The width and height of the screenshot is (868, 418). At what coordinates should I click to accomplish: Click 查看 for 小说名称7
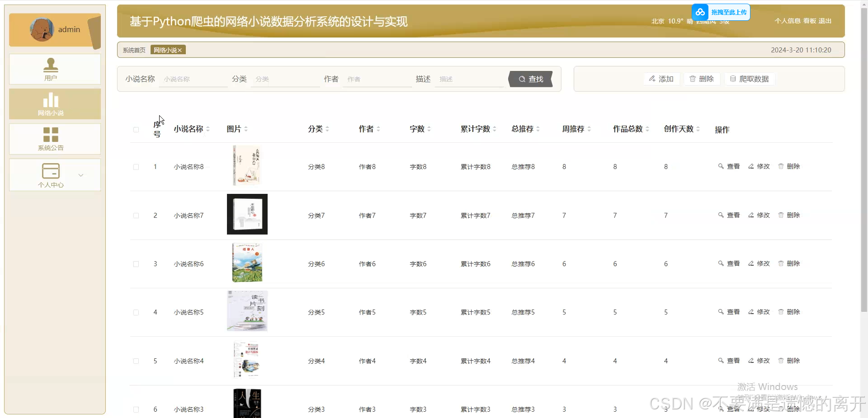tap(729, 215)
